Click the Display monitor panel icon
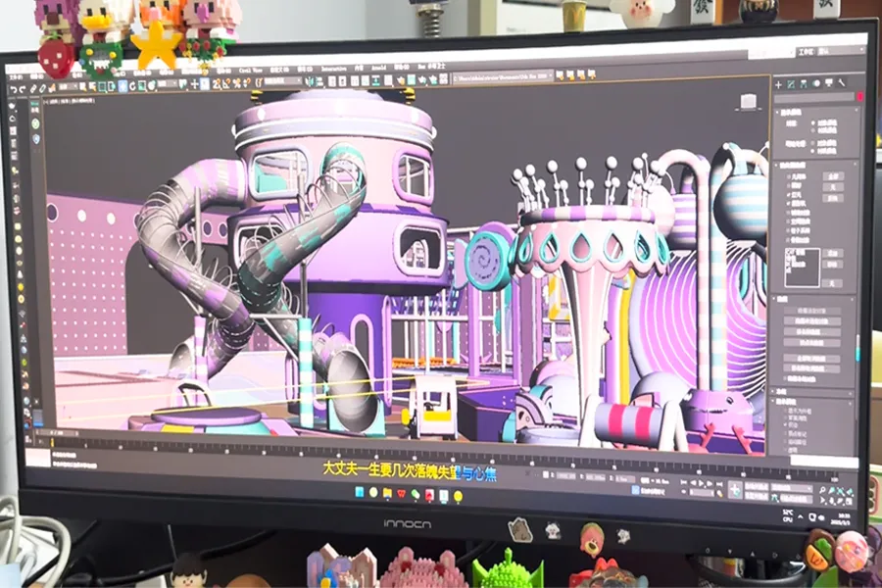Image resolution: width=882 pixels, height=588 pixels. coord(829,83)
